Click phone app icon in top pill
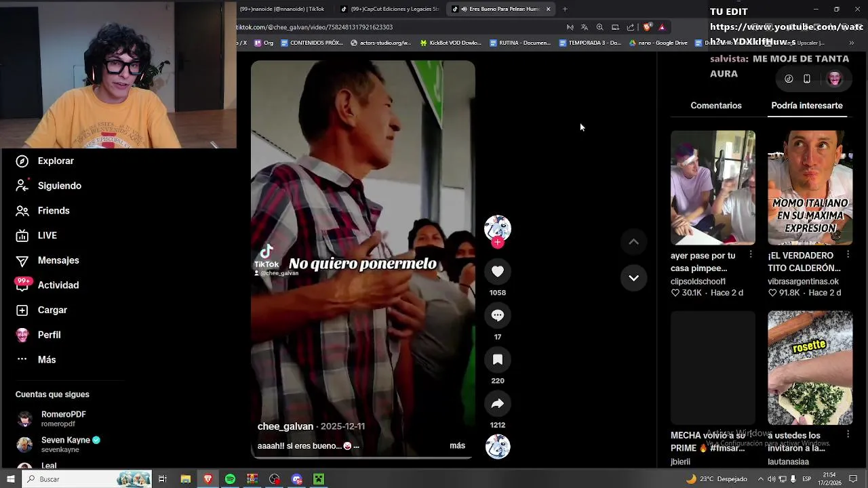Screen dimensions: 868x488 pos(807,79)
